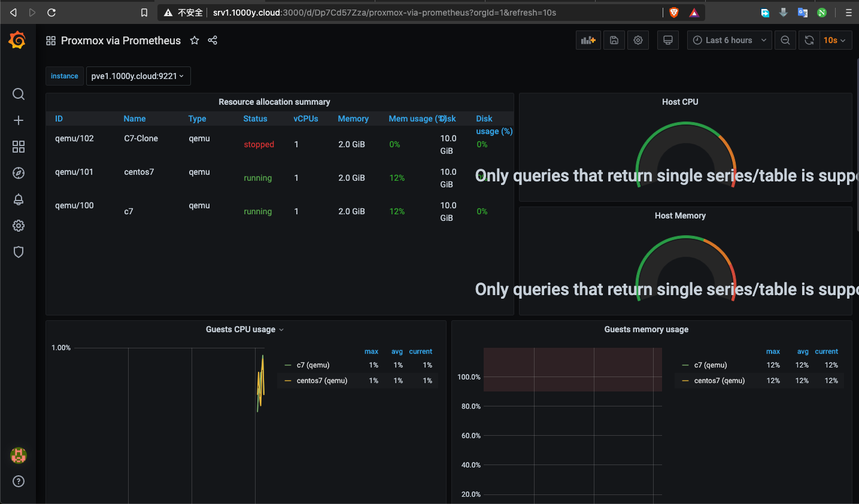
Task: Go back with browser back arrow
Action: point(13,12)
